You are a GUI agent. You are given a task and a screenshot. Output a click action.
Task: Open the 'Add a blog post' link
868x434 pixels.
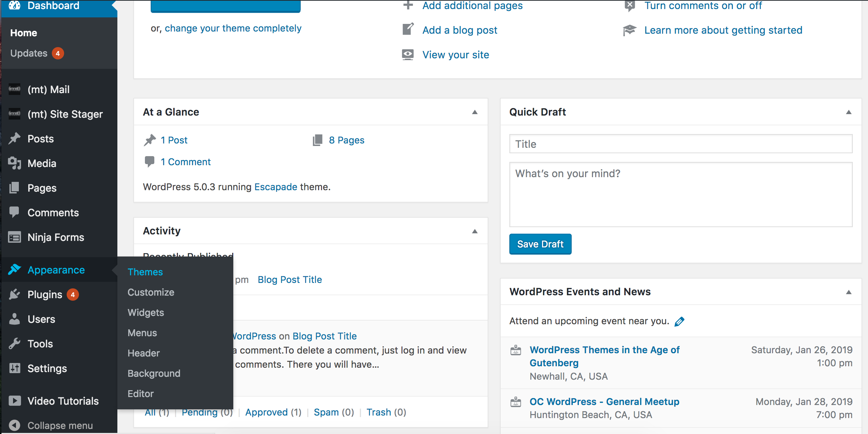click(x=460, y=30)
